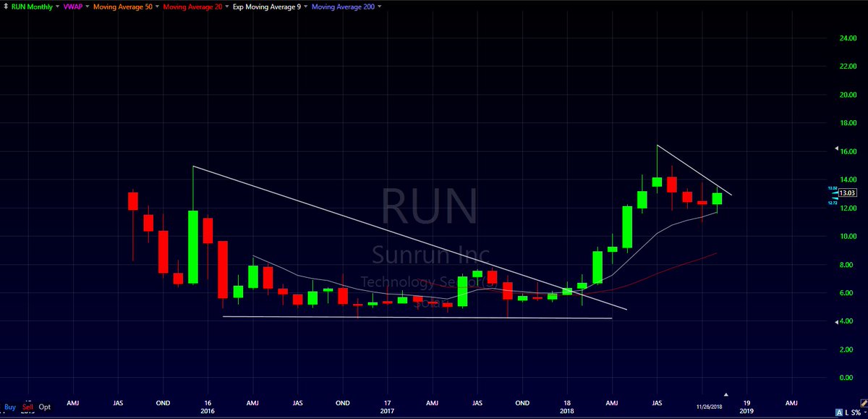Open the RUN Monthly timeframe dropdown
The image size is (868, 419).
58,7
